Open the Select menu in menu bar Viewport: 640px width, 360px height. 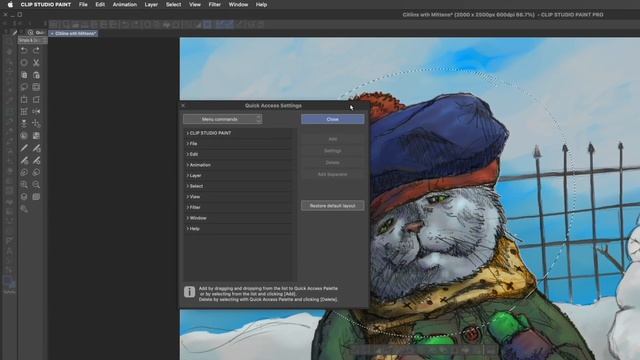coord(173,4)
